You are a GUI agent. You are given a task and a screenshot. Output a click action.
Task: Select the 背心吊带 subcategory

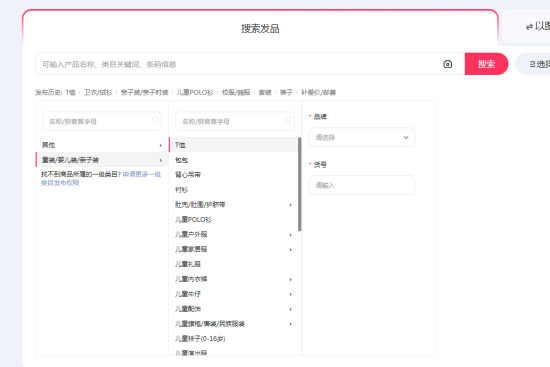(233, 175)
